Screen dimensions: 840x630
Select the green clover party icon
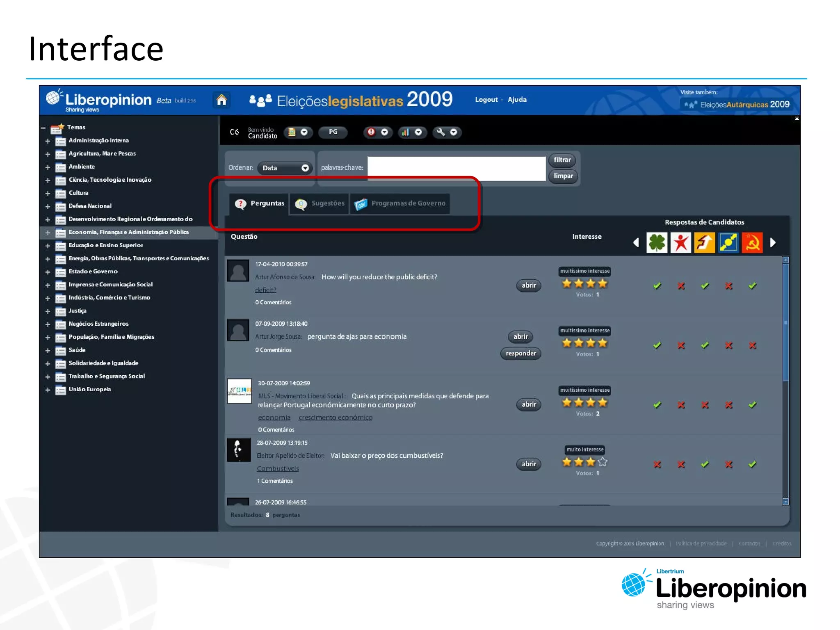tap(657, 243)
